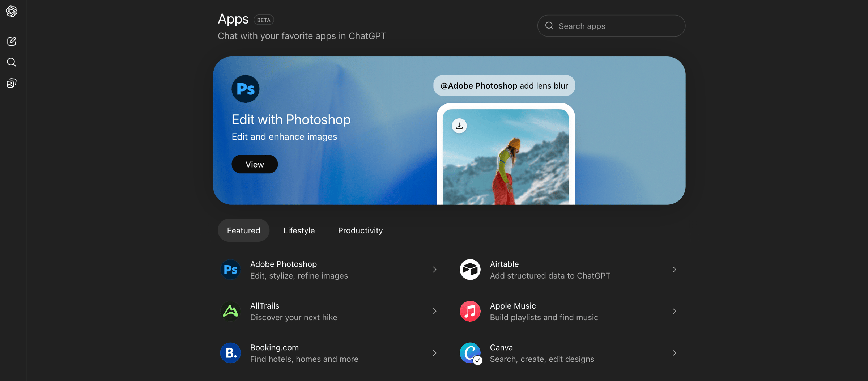The height and width of the screenshot is (381, 868).
Task: Select the Featured tab
Action: (x=243, y=230)
